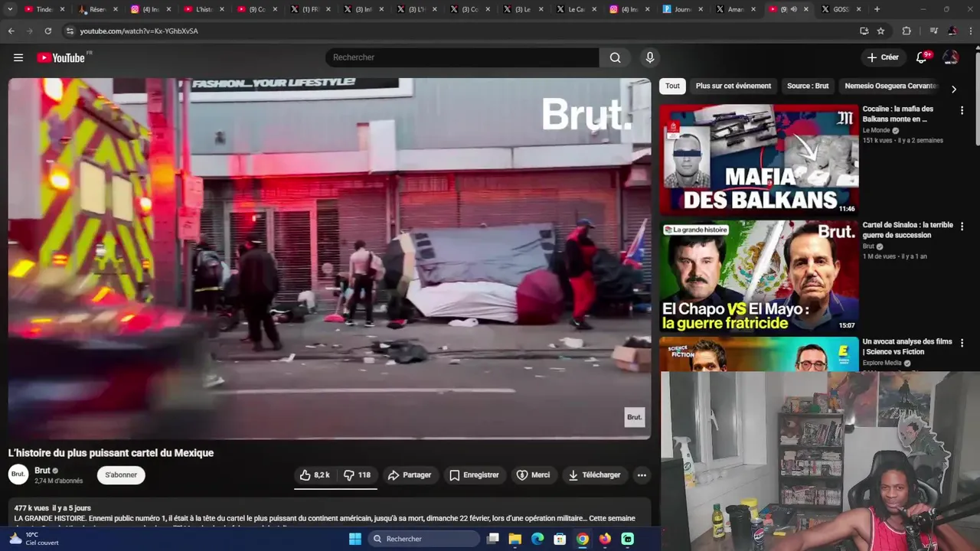980x551 pixels.
Task: Open El Chapo VS El Mayo thumbnail
Action: pyautogui.click(x=759, y=276)
